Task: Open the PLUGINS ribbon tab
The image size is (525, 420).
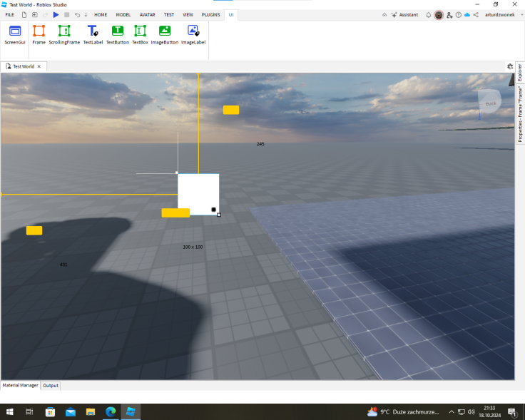Action: [x=210, y=15]
